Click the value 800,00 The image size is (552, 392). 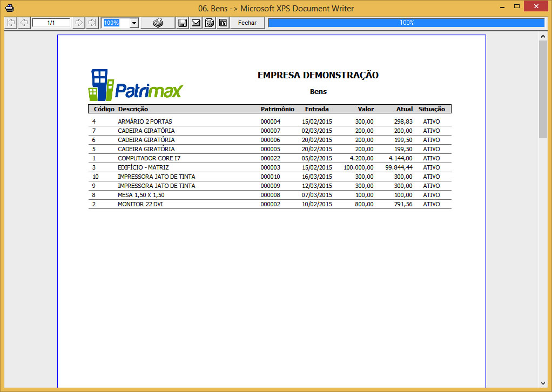(x=365, y=204)
